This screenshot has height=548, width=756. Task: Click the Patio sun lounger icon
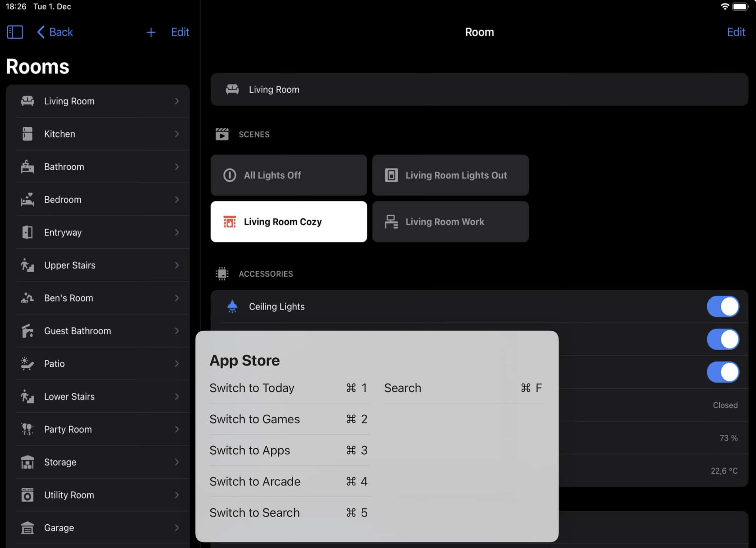coord(27,364)
